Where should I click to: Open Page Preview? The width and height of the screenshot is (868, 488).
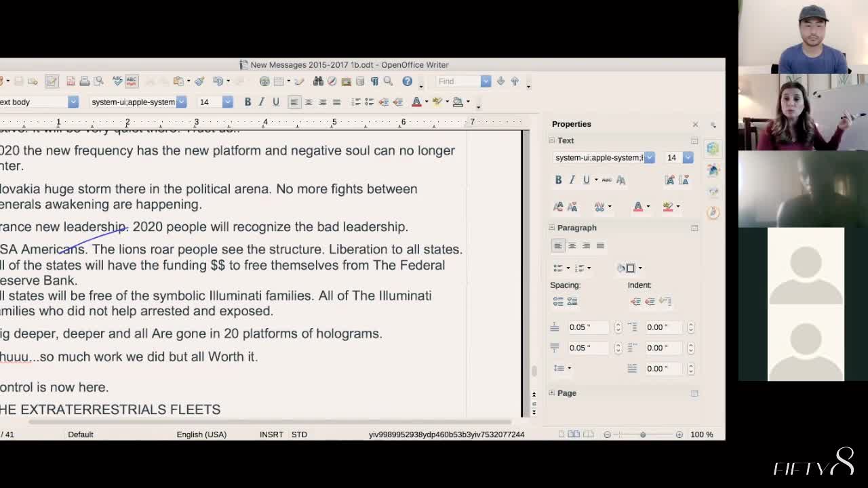pyautogui.click(x=98, y=81)
